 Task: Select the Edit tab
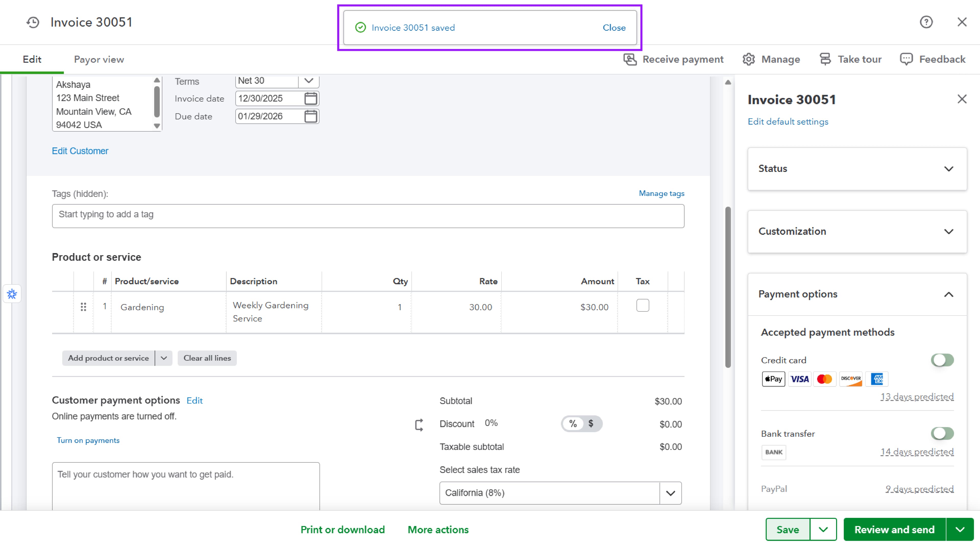[x=32, y=59]
